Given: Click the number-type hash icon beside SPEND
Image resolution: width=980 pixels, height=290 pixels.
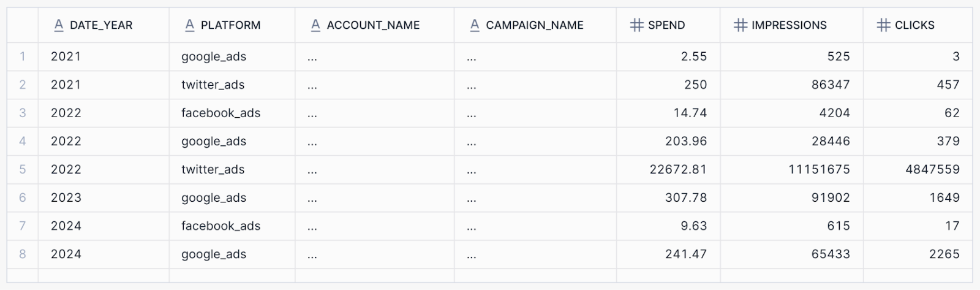Looking at the screenshot, I should (637, 25).
